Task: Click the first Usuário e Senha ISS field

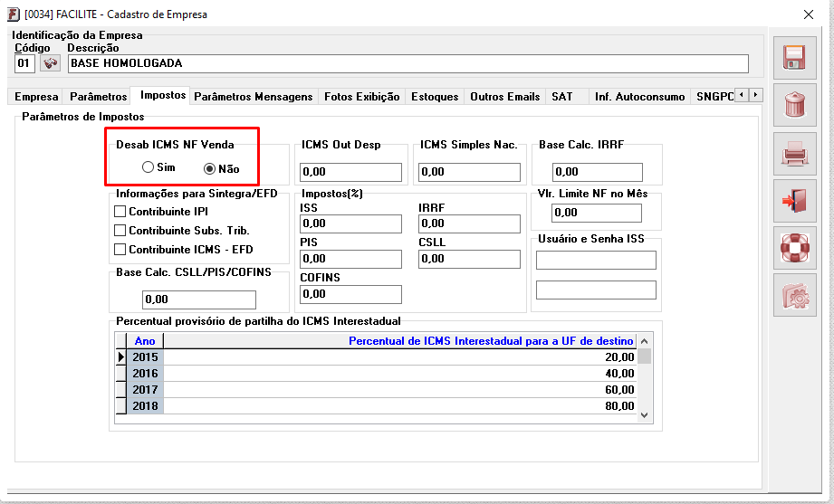Action: coord(596,260)
